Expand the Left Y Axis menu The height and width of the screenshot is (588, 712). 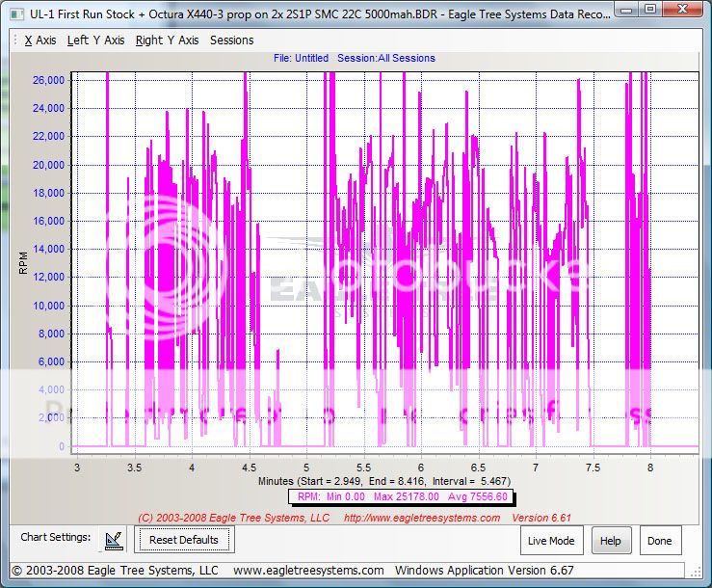[96, 40]
